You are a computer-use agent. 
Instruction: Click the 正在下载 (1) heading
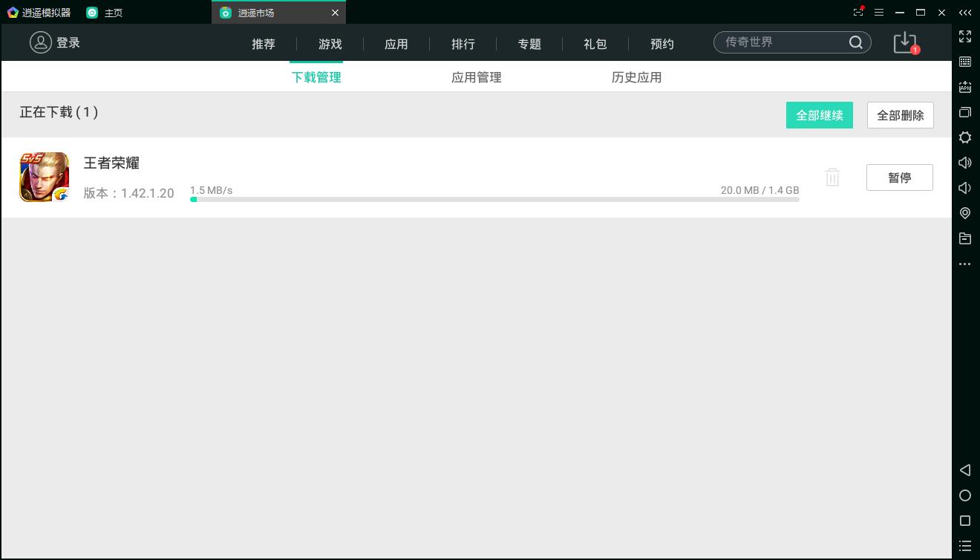coord(59,112)
